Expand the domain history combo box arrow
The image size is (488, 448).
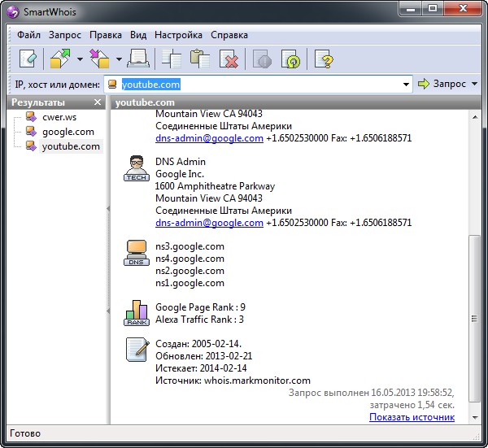click(x=406, y=85)
